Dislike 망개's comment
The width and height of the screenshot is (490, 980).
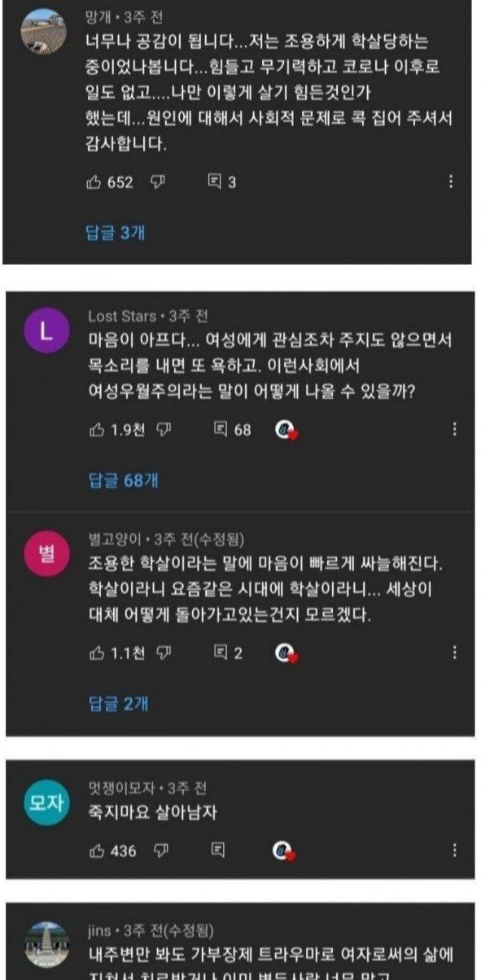pyautogui.click(x=158, y=183)
